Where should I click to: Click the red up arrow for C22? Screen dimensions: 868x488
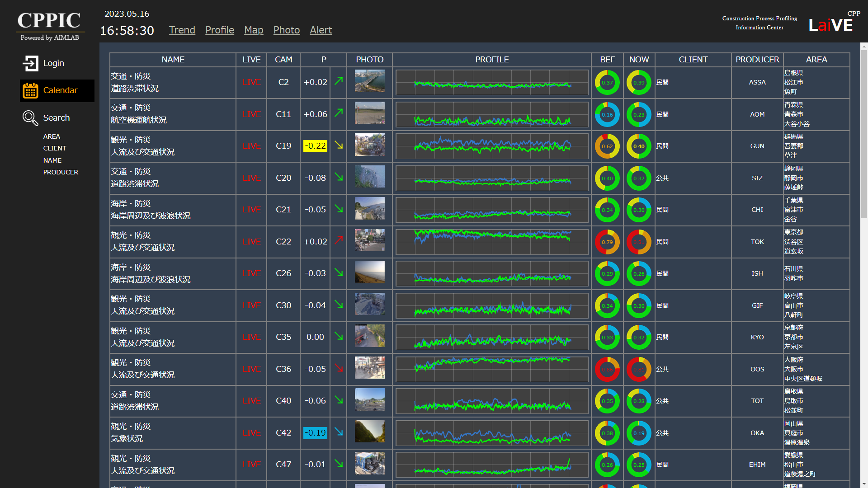339,240
